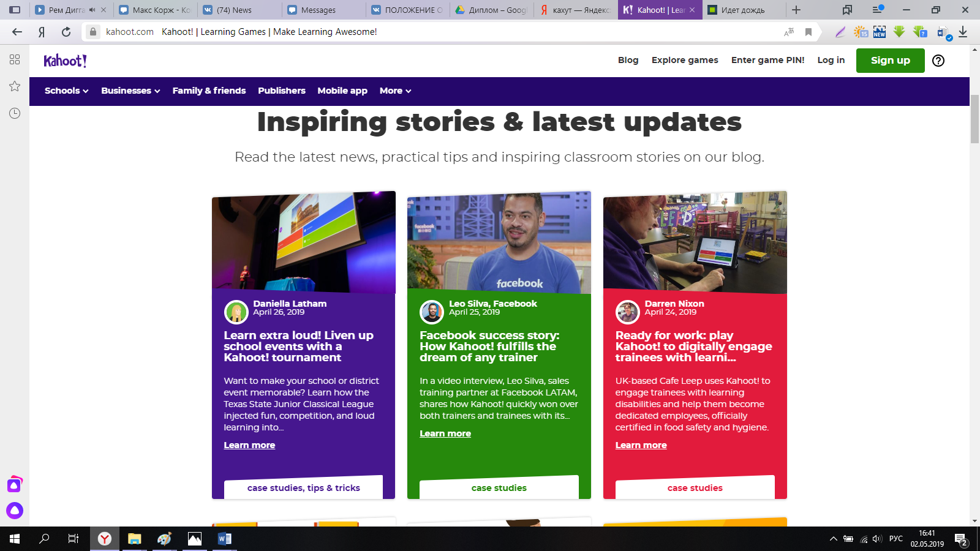980x551 pixels.
Task: Click Learn more on Daniella Latham card
Action: [x=249, y=445]
